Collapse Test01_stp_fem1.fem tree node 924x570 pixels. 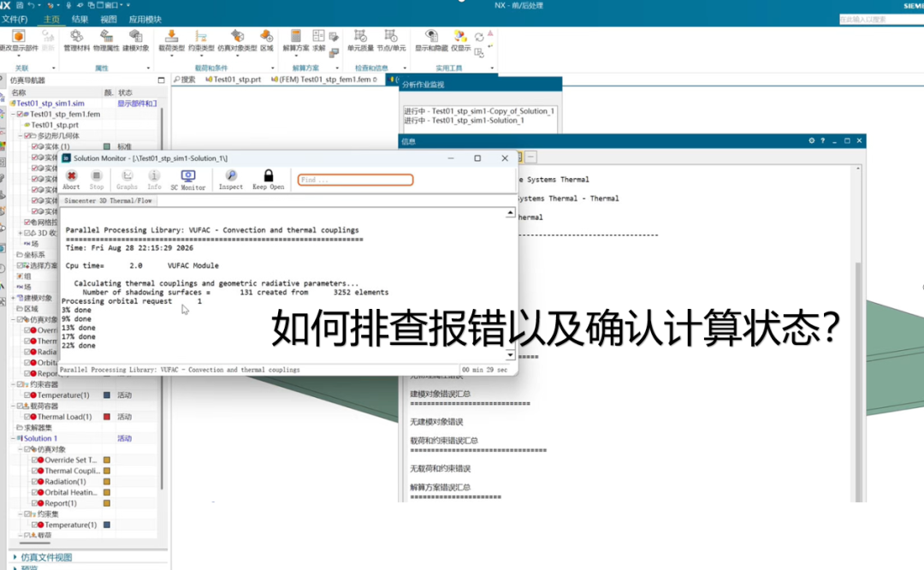13,115
